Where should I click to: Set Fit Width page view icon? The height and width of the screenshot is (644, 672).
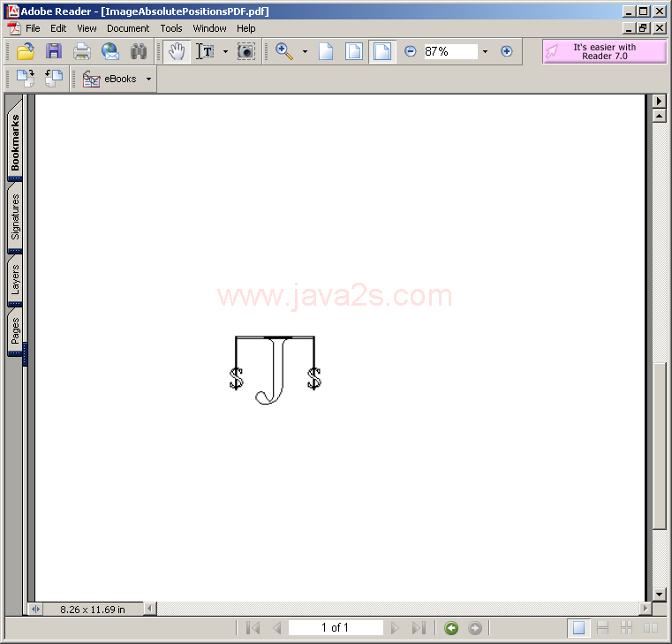(x=382, y=52)
